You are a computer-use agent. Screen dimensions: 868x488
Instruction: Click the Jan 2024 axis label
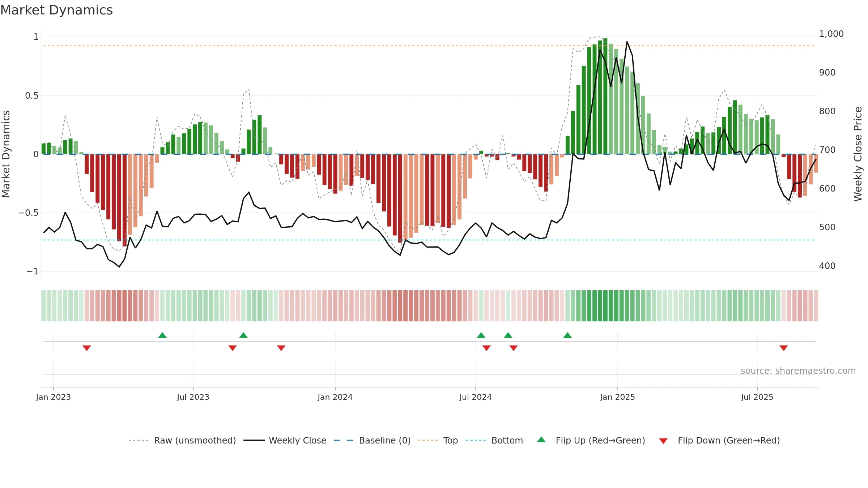[335, 397]
